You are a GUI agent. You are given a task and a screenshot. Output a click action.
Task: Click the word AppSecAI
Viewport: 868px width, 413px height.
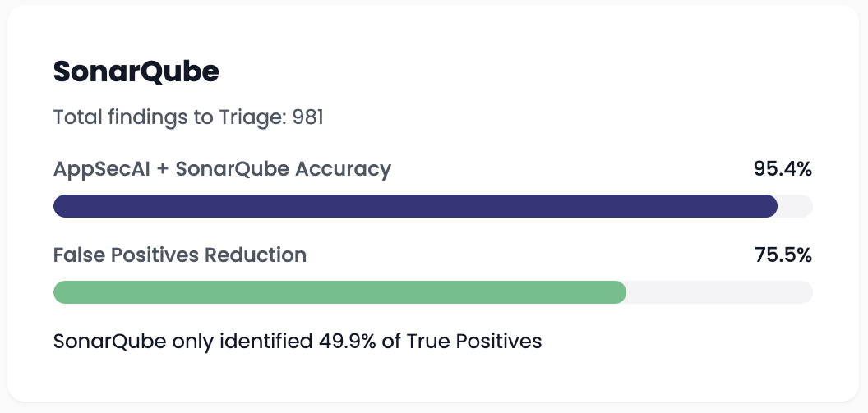[102, 169]
